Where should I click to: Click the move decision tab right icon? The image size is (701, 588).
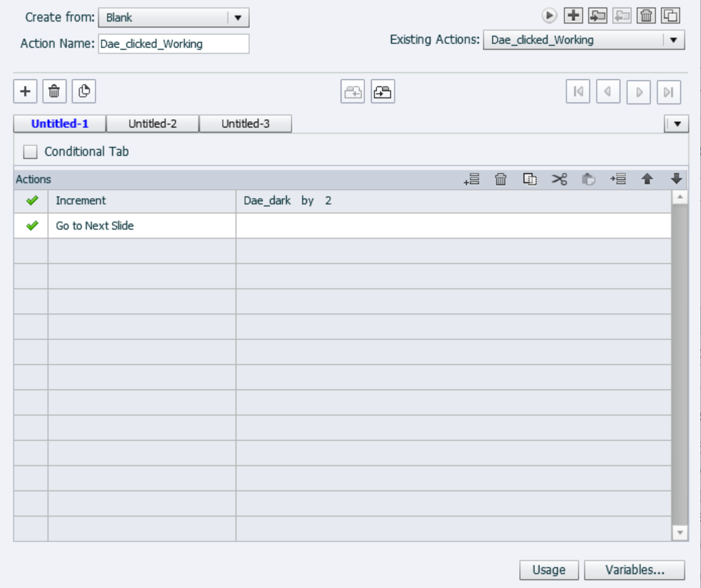(x=382, y=92)
